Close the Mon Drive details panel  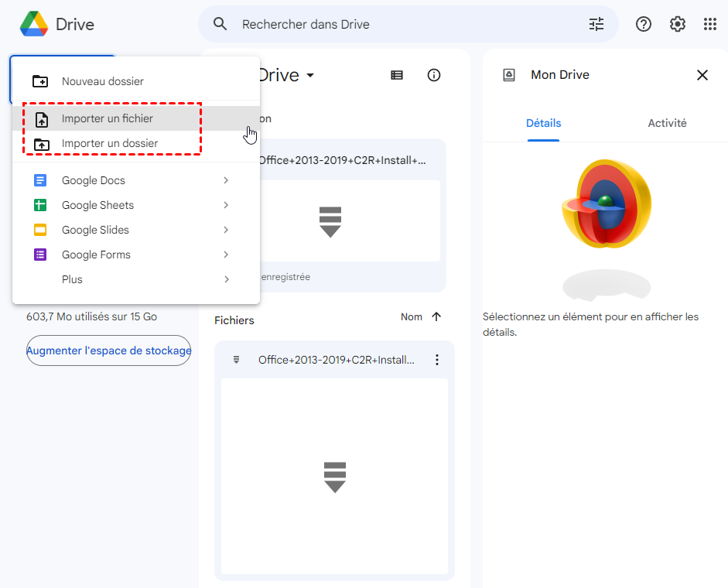pos(702,75)
